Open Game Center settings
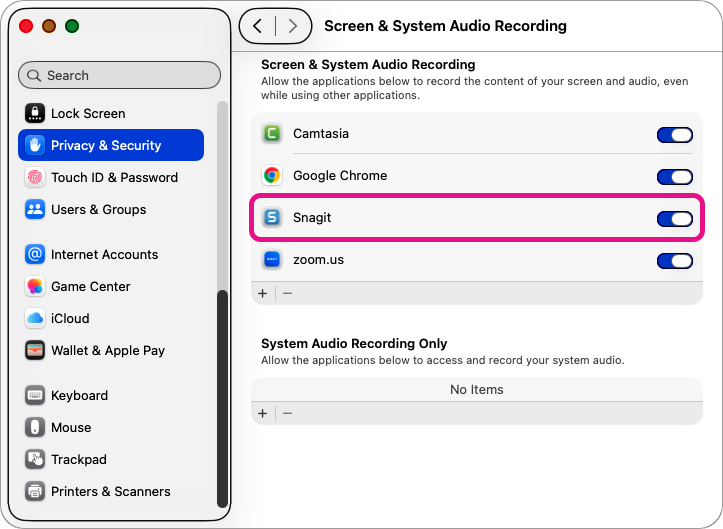 (x=111, y=286)
